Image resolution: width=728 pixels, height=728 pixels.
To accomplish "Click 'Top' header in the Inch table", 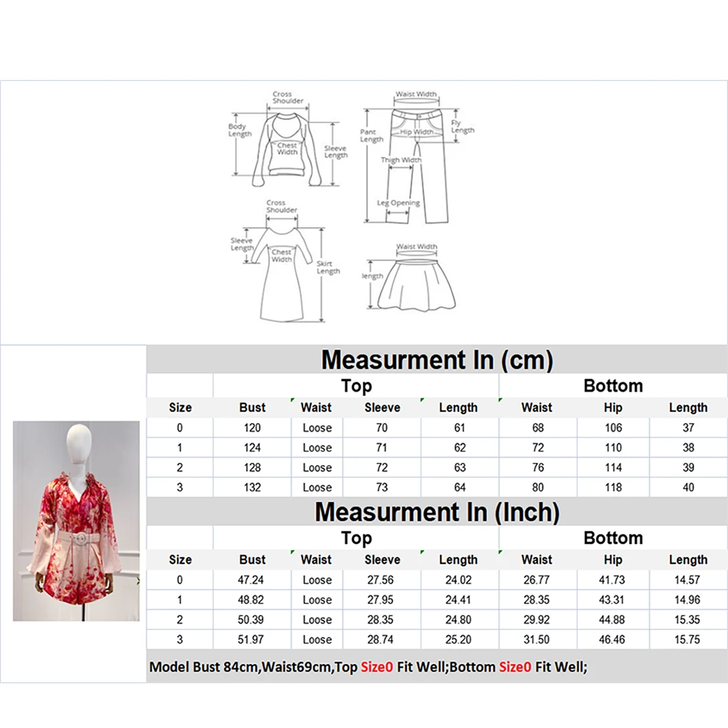I will point(356,538).
